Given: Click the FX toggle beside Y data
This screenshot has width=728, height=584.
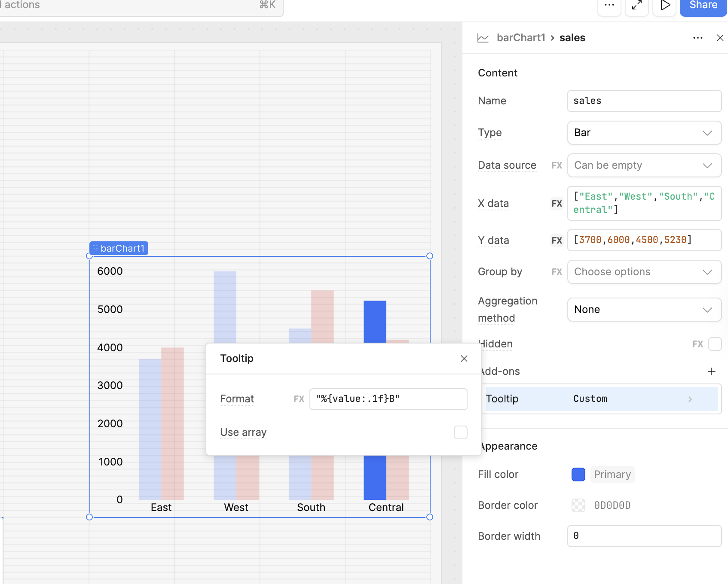Looking at the screenshot, I should click(x=557, y=240).
